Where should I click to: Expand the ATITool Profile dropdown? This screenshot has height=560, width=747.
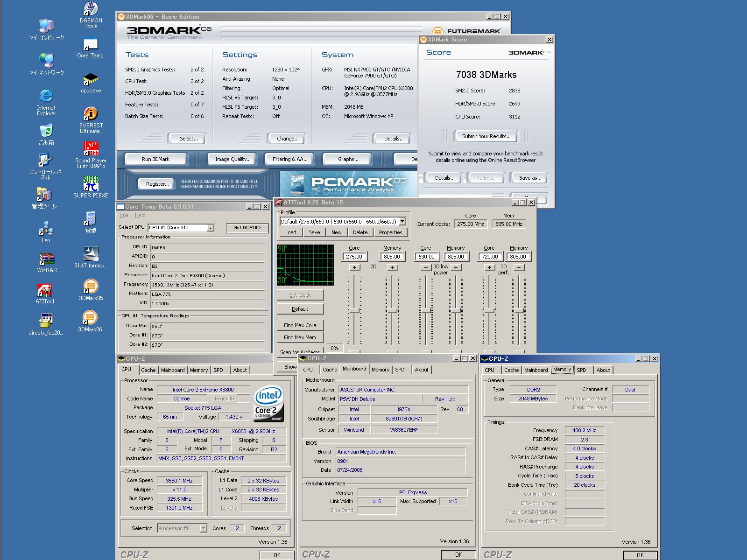pyautogui.click(x=402, y=222)
